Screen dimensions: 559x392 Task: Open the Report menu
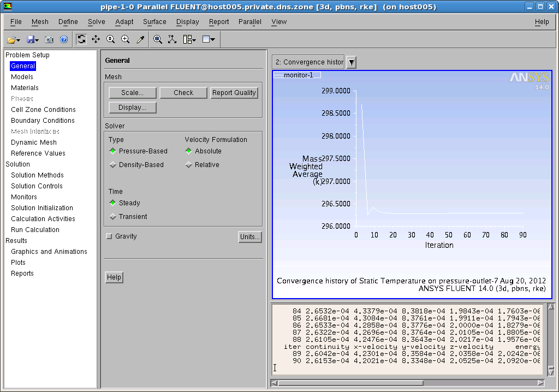click(x=219, y=22)
